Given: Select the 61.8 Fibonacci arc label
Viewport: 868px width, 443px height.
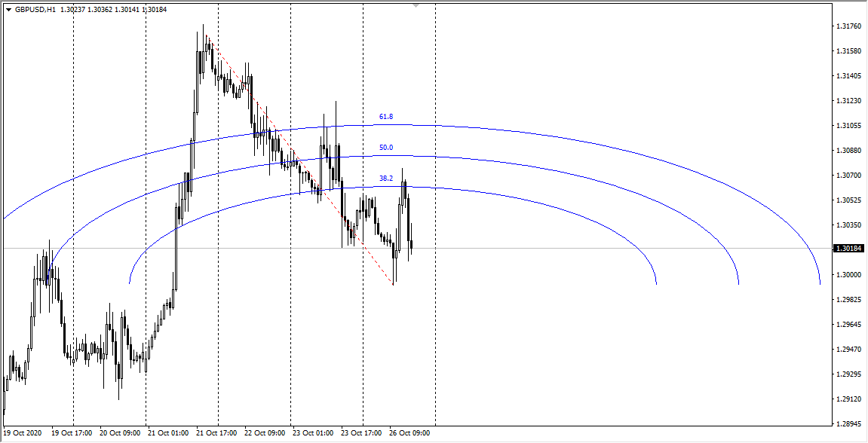Looking at the screenshot, I should pyautogui.click(x=386, y=117).
